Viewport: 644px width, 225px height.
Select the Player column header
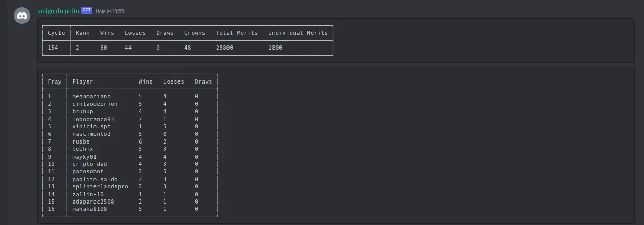pyautogui.click(x=82, y=81)
